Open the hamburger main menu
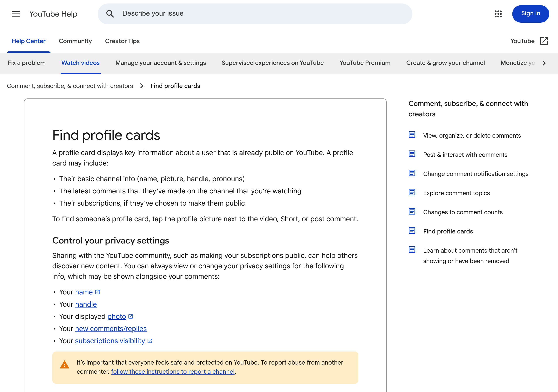The height and width of the screenshot is (392, 558). (x=15, y=14)
